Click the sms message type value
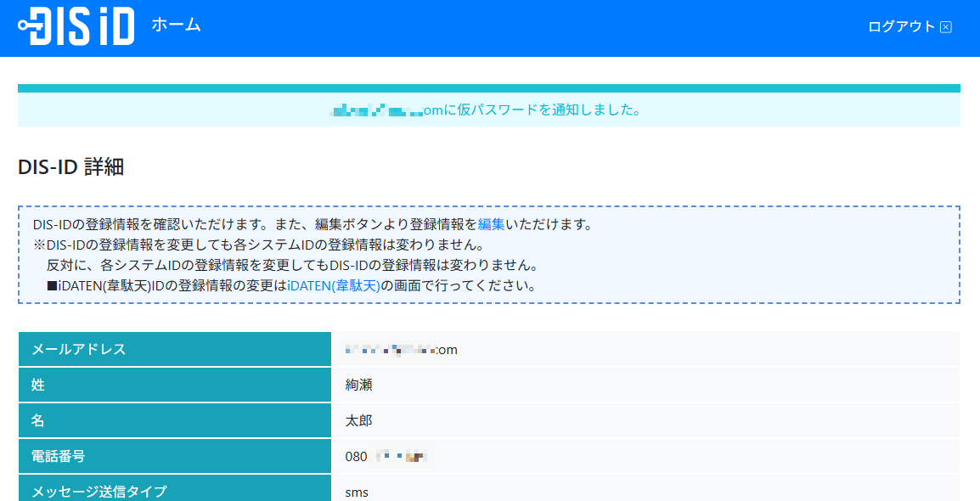 (357, 492)
